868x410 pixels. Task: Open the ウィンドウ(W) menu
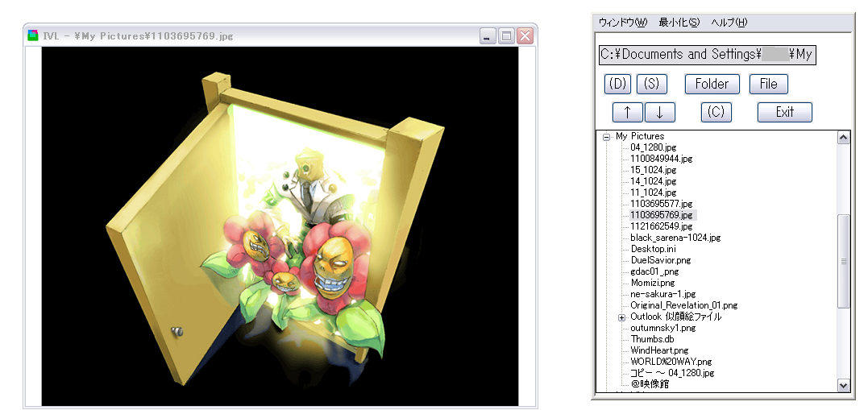(x=623, y=23)
